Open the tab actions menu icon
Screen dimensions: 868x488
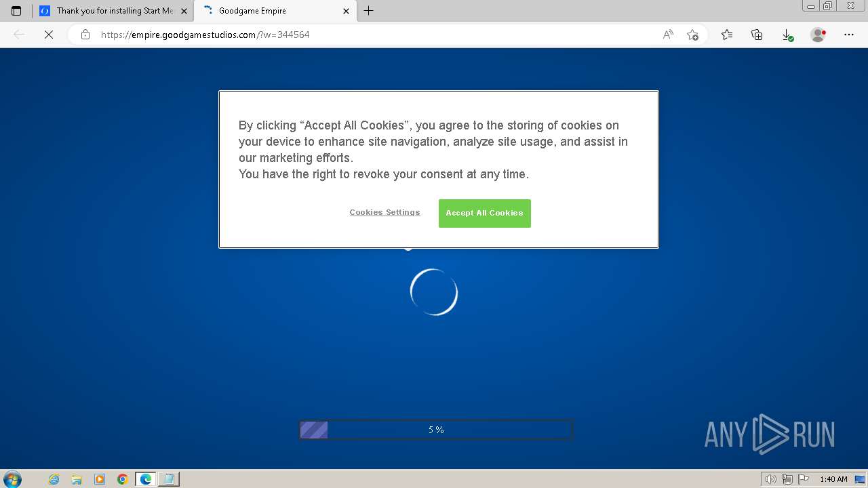[16, 11]
